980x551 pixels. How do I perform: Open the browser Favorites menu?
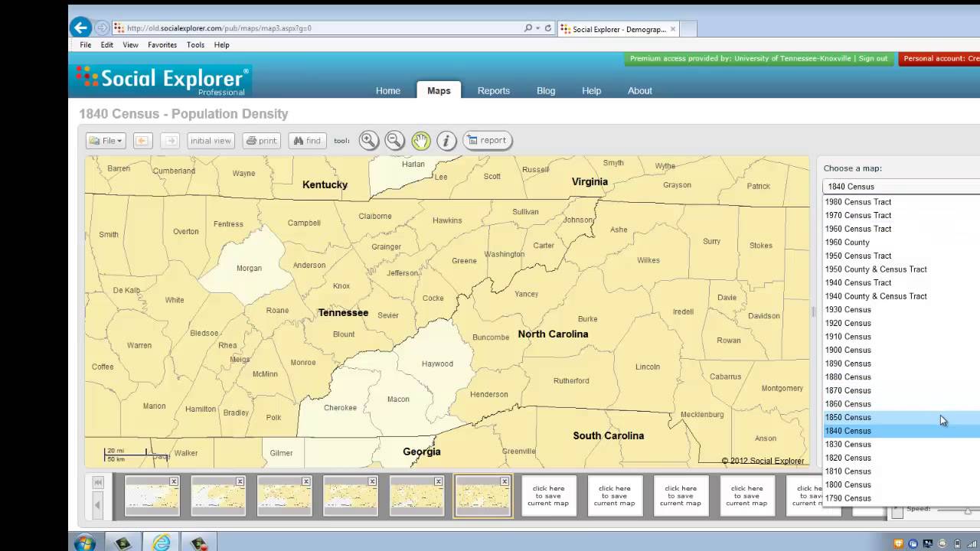162,45
